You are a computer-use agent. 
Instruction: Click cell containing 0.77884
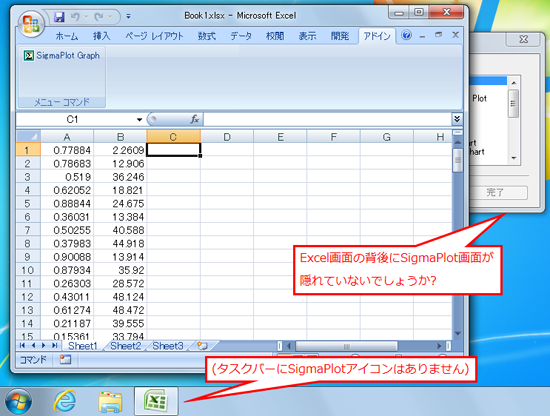click(x=67, y=150)
